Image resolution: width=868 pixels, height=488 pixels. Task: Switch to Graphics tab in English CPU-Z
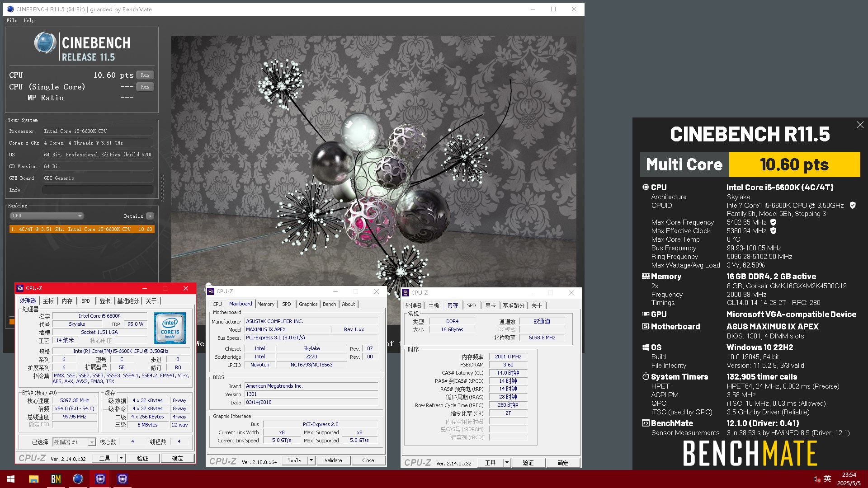pyautogui.click(x=308, y=304)
